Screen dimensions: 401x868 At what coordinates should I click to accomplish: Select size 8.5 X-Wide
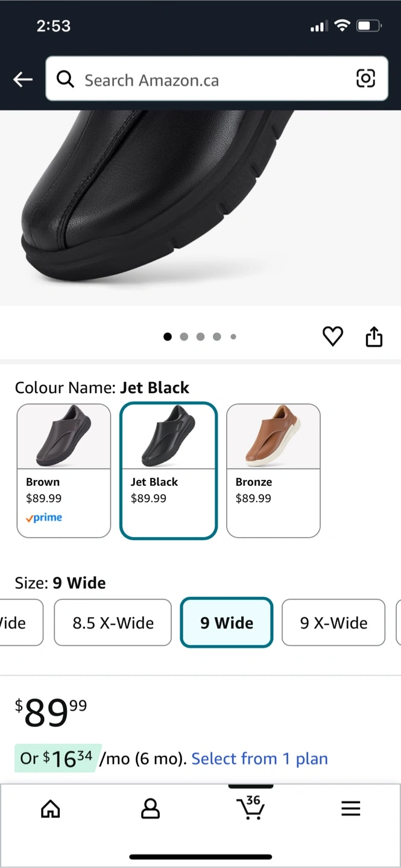113,623
